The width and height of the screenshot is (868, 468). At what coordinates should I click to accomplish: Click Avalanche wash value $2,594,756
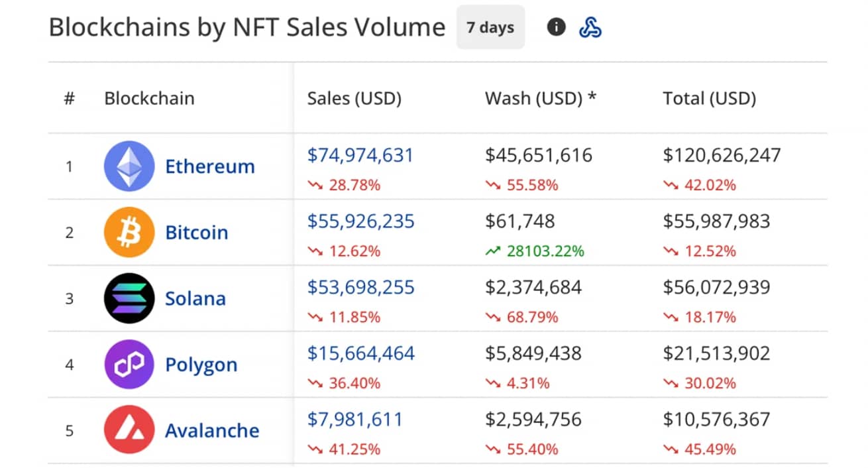[533, 420]
